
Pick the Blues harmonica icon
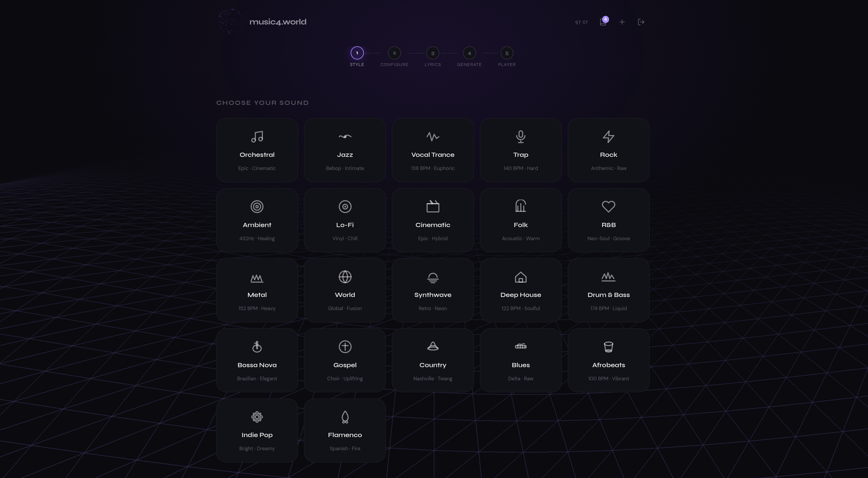[x=521, y=346]
